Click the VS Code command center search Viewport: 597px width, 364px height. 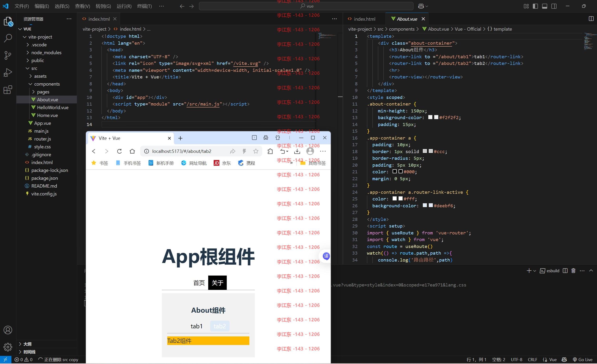[x=306, y=6]
